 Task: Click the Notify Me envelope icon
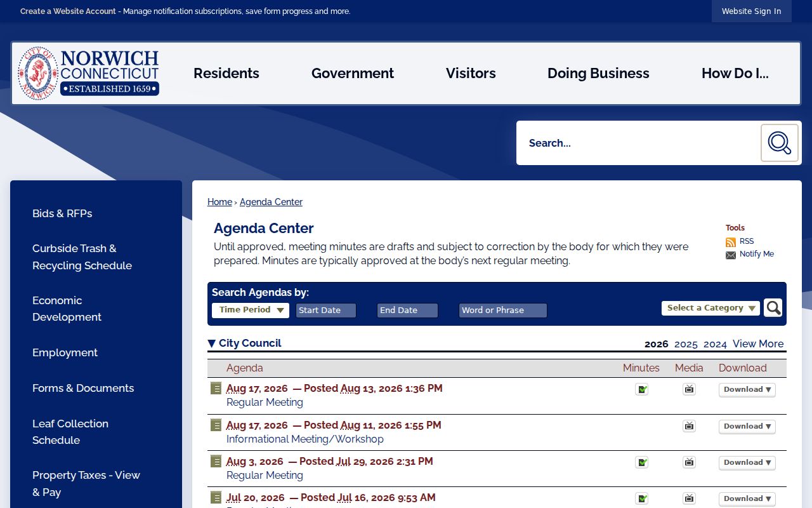[x=731, y=255]
